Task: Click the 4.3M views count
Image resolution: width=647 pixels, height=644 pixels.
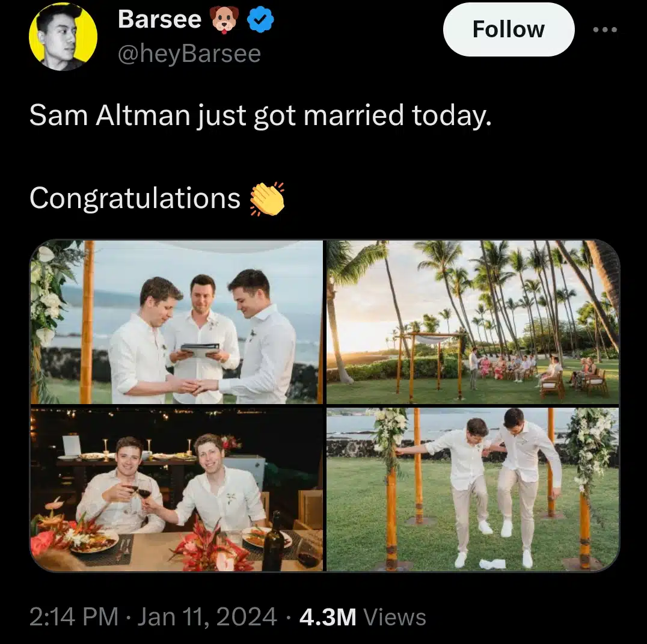Action: (x=327, y=616)
